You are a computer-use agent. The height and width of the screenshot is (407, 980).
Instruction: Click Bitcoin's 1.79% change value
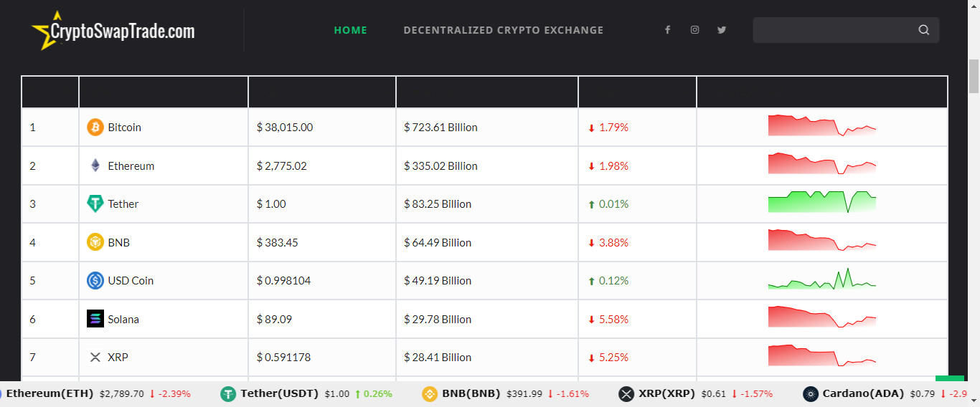613,128
